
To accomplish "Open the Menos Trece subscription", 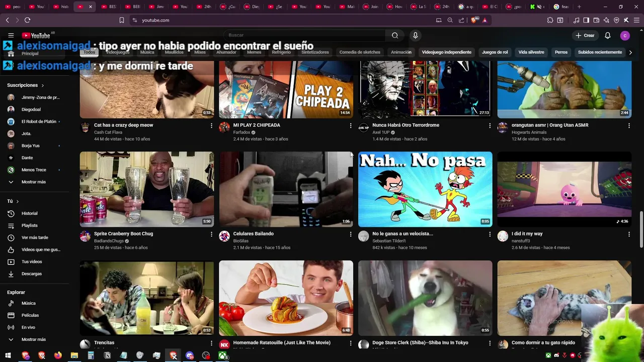I will coord(34,170).
